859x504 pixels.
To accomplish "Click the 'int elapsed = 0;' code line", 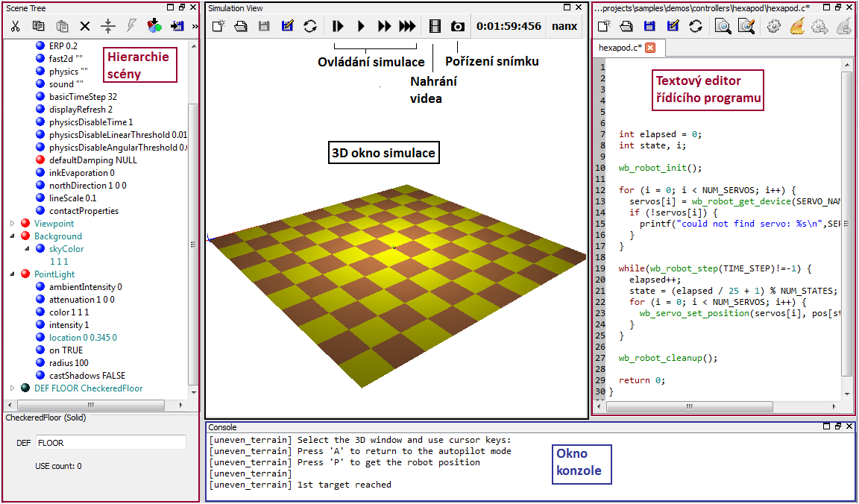I will (x=660, y=134).
